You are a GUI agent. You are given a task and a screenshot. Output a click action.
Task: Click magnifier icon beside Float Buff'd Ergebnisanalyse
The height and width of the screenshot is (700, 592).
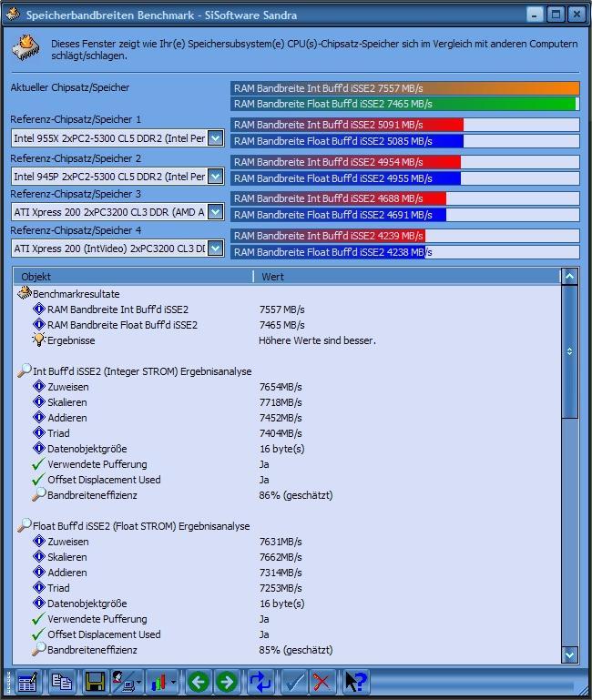(24, 525)
